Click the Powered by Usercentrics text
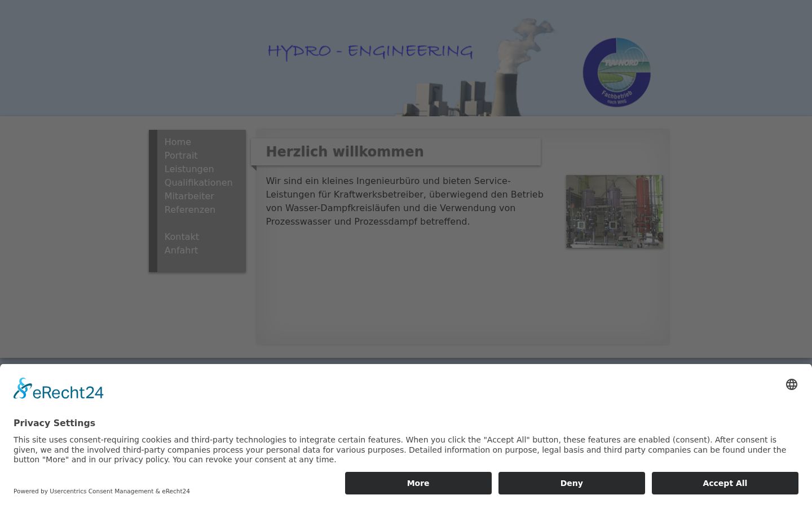 click(x=101, y=491)
